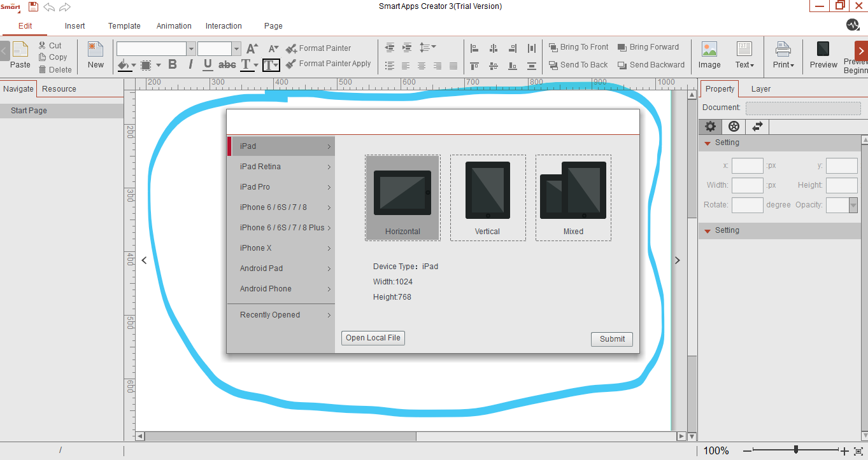
Task: Open the Animation ribbon tab
Action: (x=174, y=26)
